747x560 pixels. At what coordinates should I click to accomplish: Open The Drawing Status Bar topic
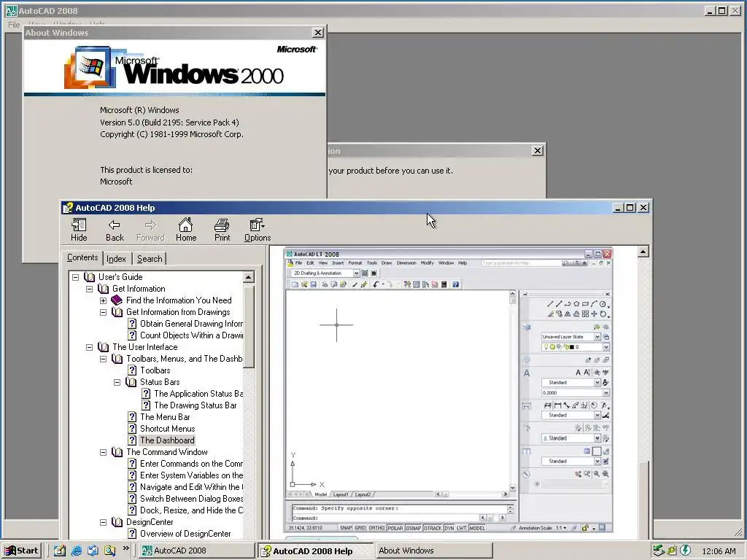(x=196, y=405)
